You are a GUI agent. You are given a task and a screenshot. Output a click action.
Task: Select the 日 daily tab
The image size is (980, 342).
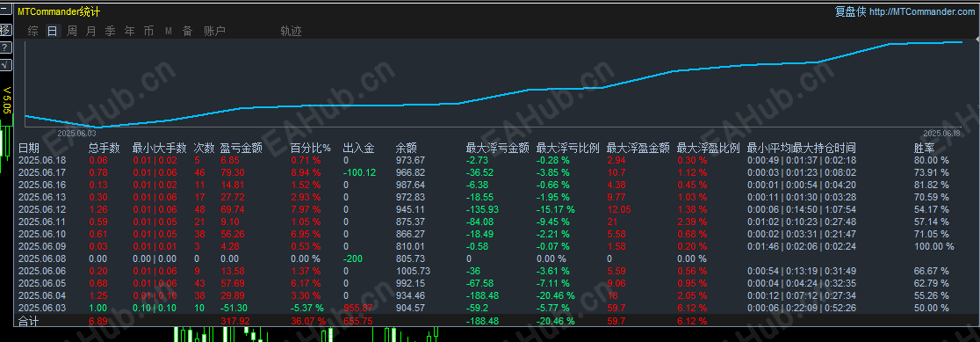click(53, 31)
